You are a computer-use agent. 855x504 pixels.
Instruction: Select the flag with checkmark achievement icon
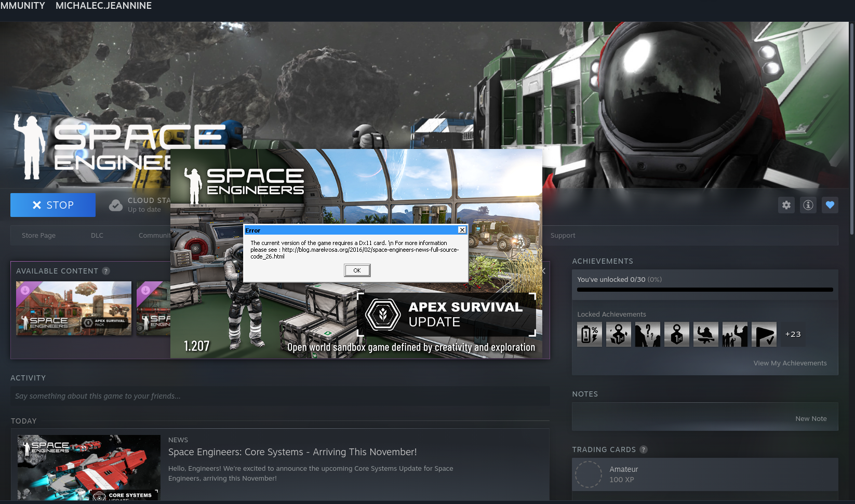(x=764, y=334)
